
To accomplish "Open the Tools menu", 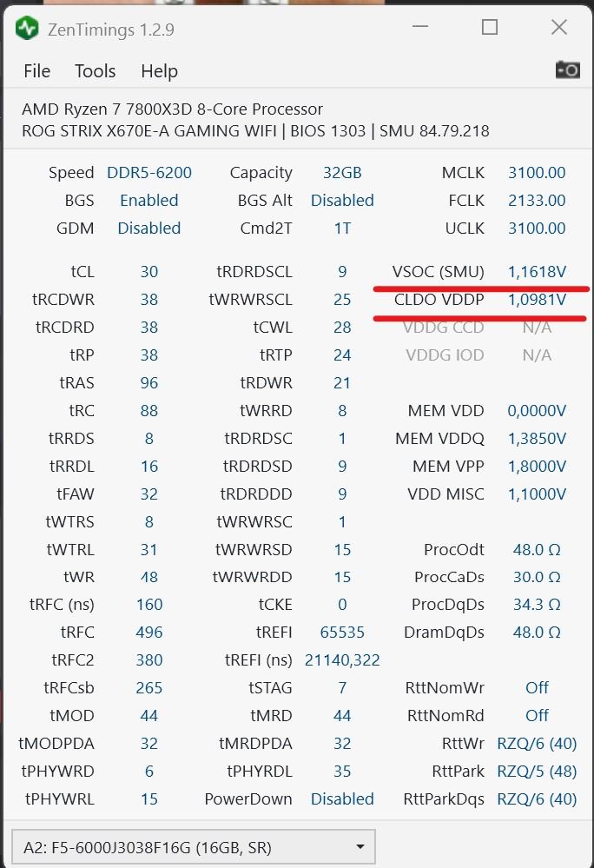I will (x=96, y=71).
